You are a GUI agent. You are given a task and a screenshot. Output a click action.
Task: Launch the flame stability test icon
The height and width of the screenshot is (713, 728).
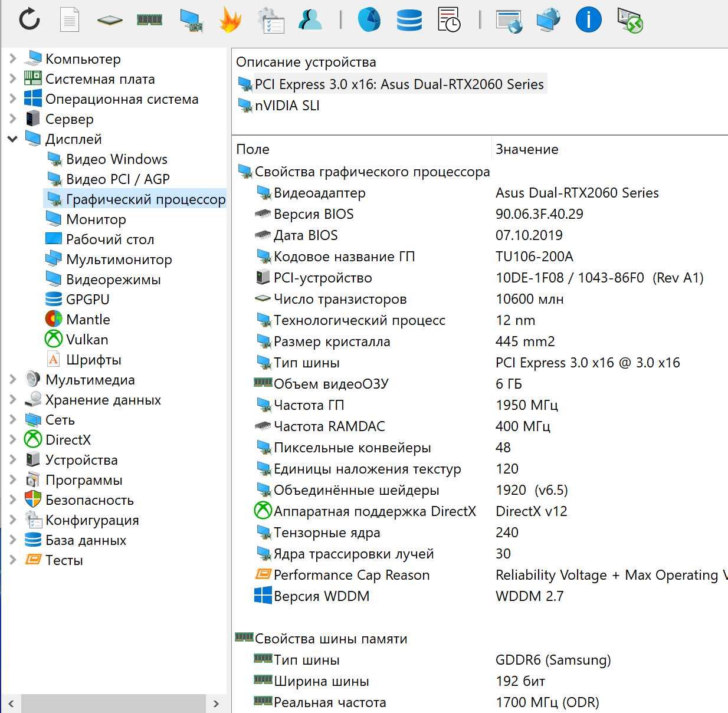(231, 19)
